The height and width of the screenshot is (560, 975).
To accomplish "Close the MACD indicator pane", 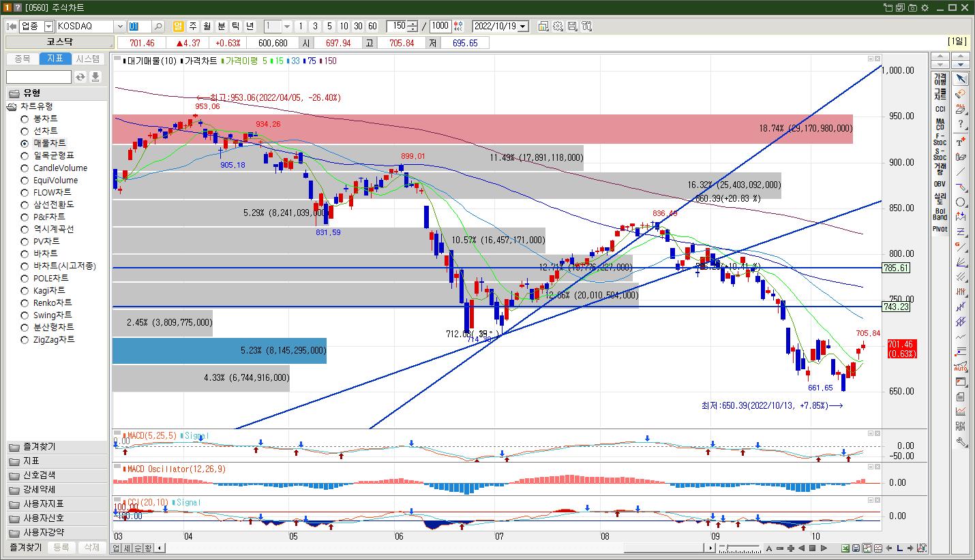I will coord(877,433).
